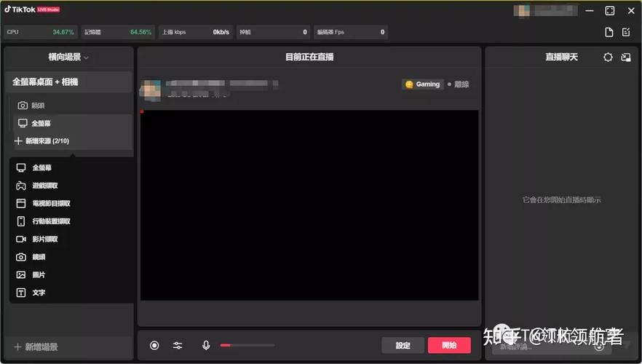Select the 全螢幕桌面 + 相機 scene
This screenshot has height=364, width=642.
pos(68,82)
